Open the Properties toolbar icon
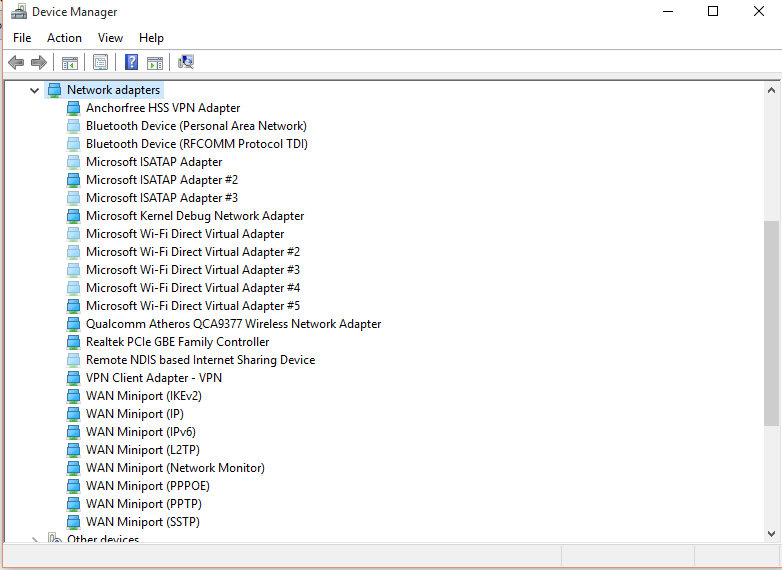 click(x=100, y=62)
